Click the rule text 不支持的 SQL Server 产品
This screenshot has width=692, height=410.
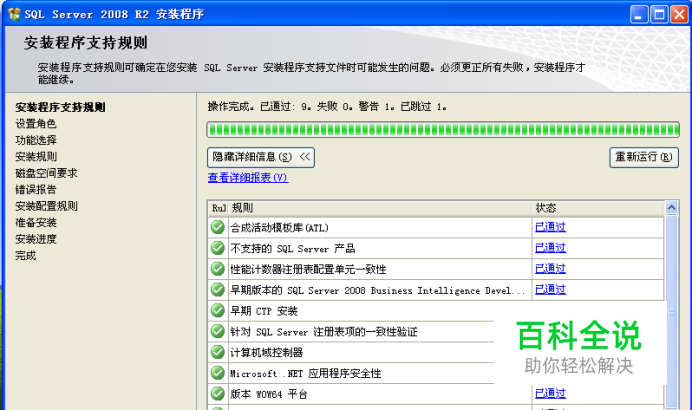click(x=293, y=248)
